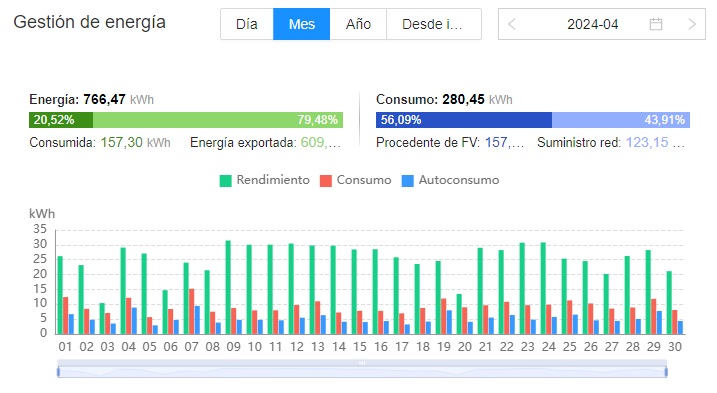Click the dark blue 56,09% bar segment
Image resolution: width=717 pixels, height=393 pixels.
coord(464,120)
